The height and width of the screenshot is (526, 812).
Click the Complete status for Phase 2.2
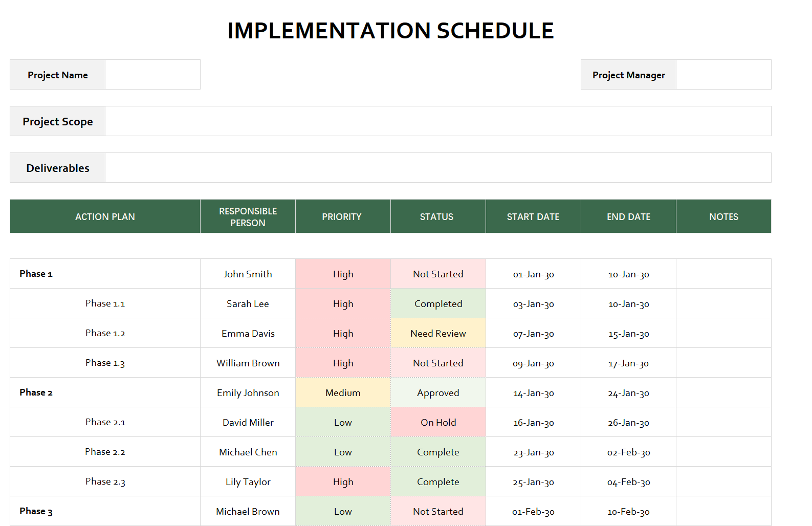(x=438, y=452)
